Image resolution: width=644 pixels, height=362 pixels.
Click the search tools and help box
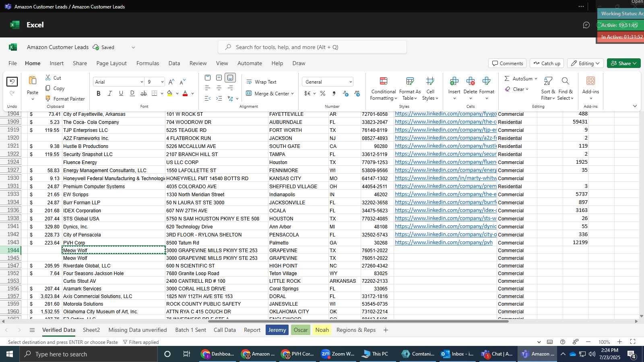tap(312, 47)
